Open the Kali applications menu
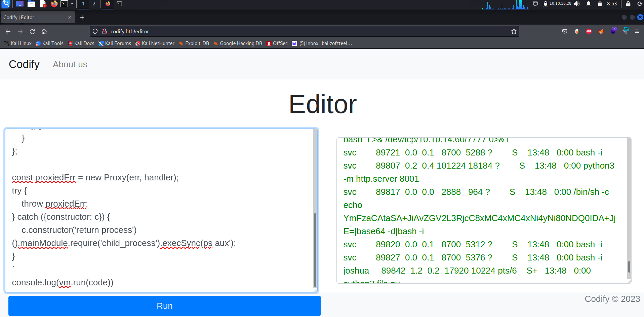The width and height of the screenshot is (644, 317). 6,4
